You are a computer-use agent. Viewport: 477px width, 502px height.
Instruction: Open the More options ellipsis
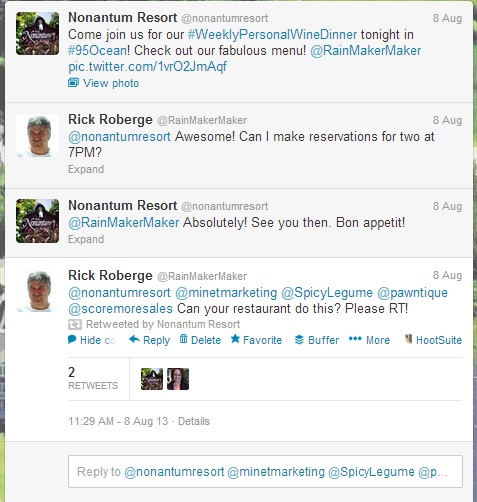(x=355, y=339)
